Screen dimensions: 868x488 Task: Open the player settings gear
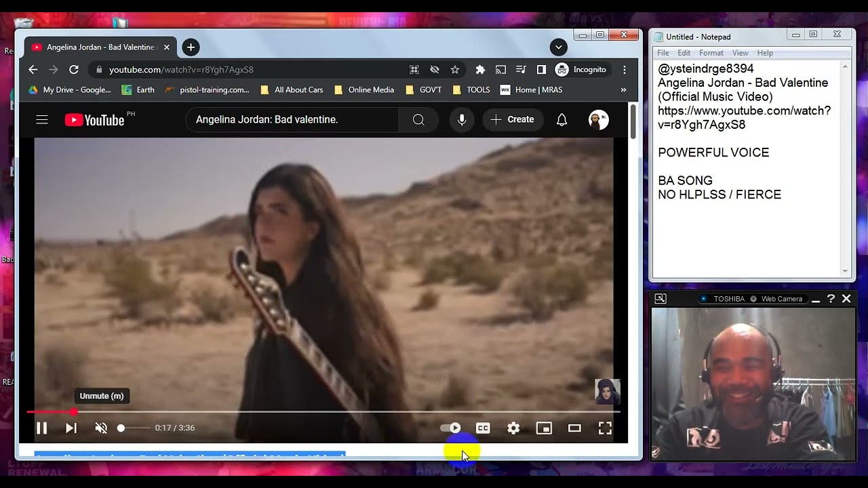513,428
